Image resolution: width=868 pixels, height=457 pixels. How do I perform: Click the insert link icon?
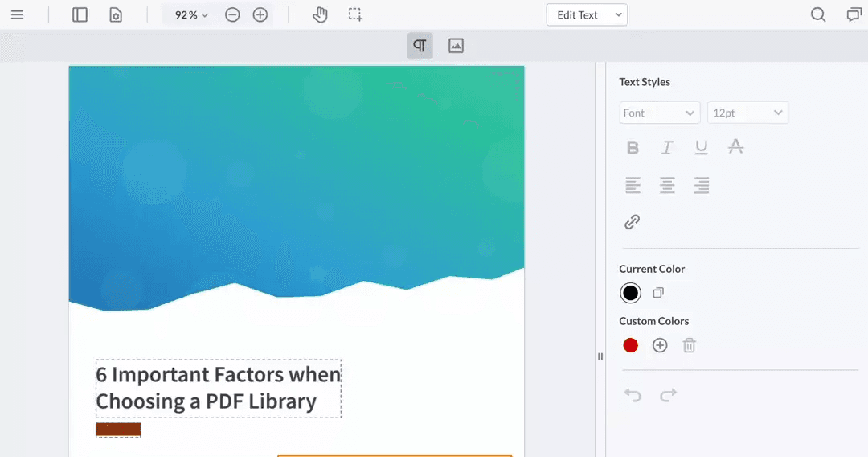(633, 222)
